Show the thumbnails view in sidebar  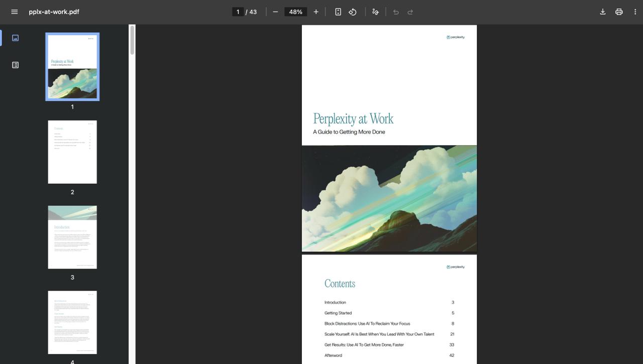pos(15,38)
